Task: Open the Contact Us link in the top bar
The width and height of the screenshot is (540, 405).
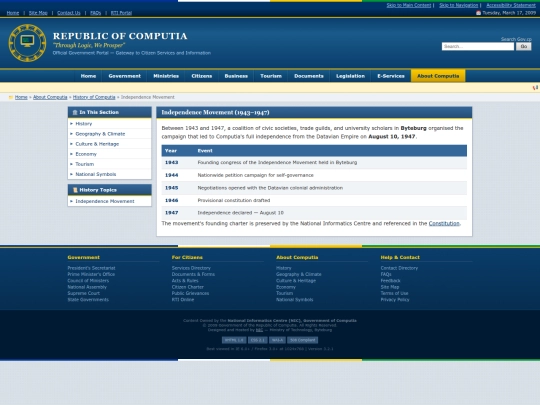Action: pos(69,13)
